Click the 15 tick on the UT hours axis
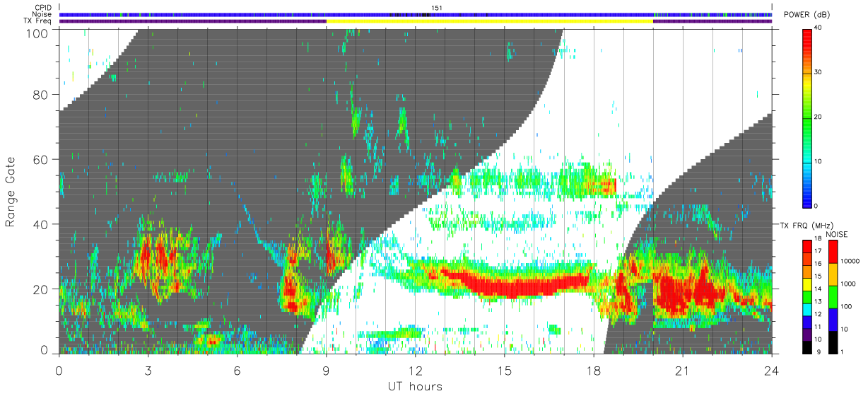The height and width of the screenshot is (401, 868). [x=504, y=371]
